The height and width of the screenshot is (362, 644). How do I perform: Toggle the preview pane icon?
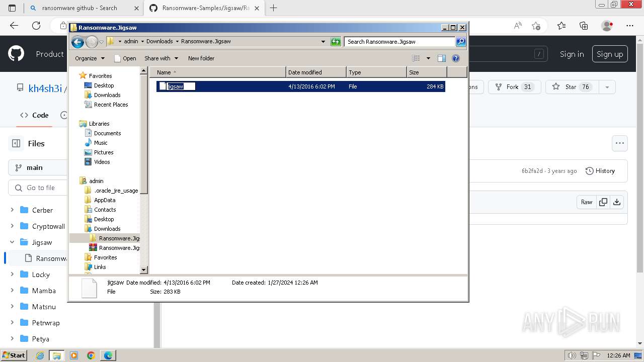point(442,58)
